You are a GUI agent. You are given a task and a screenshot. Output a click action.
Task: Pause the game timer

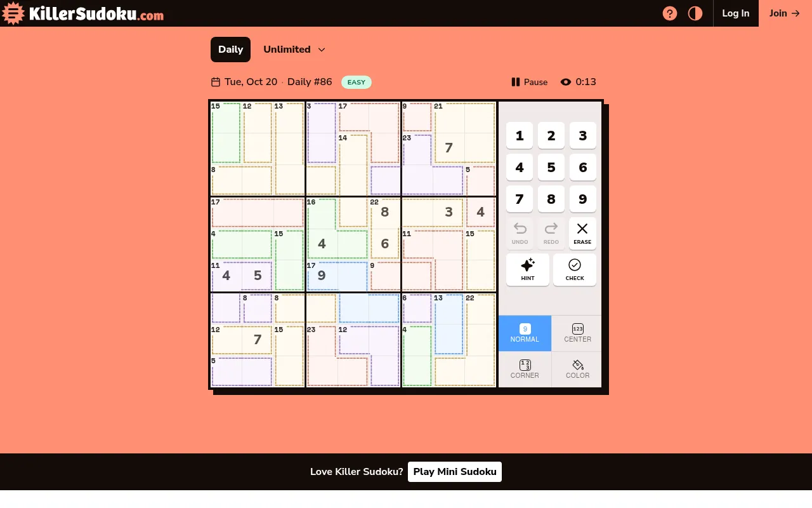tap(530, 82)
